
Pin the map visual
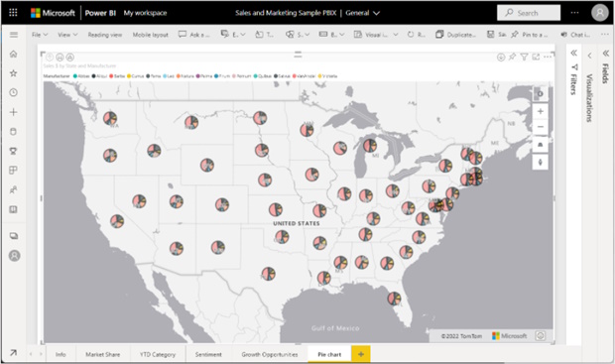(x=512, y=58)
